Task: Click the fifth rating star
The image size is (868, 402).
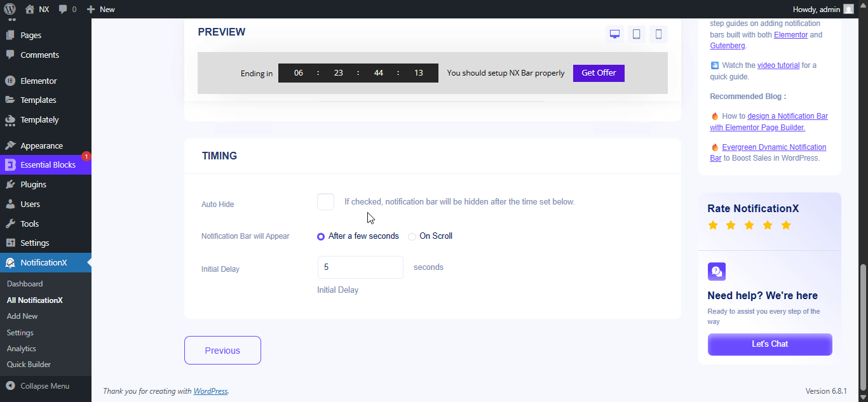Action: [786, 225]
